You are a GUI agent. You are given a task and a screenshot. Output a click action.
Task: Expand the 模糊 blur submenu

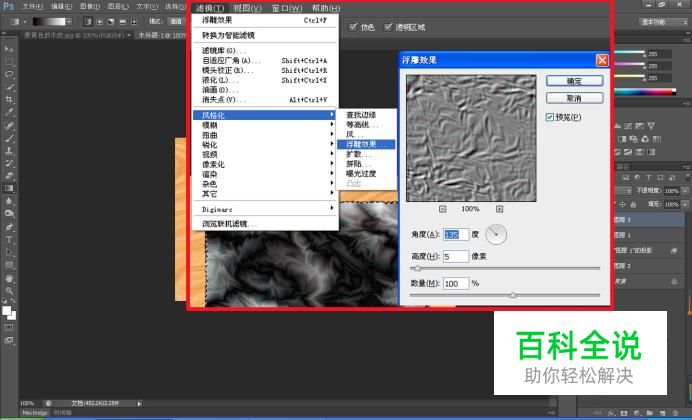[265, 125]
